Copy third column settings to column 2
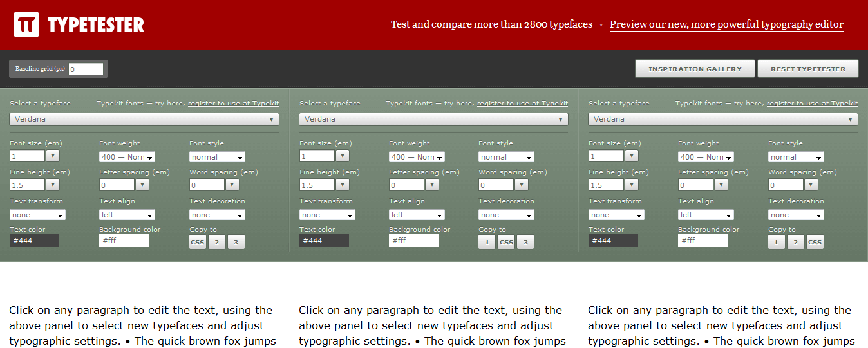The height and width of the screenshot is (348, 868). click(795, 243)
